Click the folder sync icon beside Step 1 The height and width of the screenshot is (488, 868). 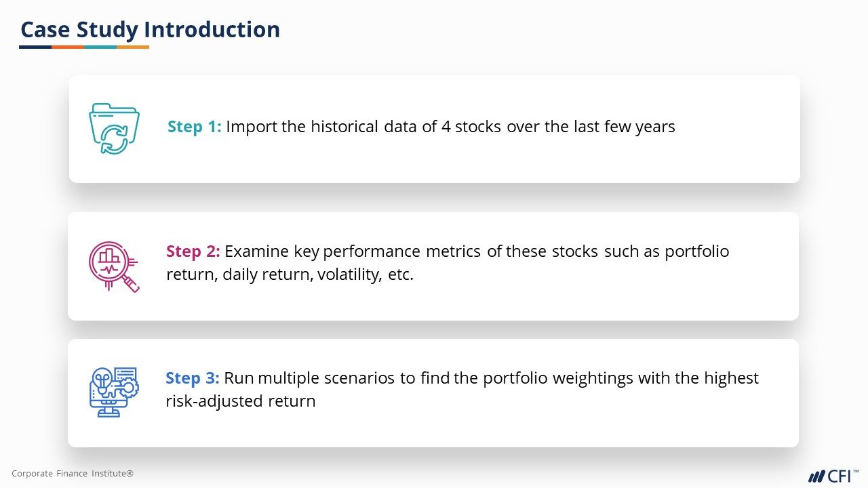coord(114,129)
